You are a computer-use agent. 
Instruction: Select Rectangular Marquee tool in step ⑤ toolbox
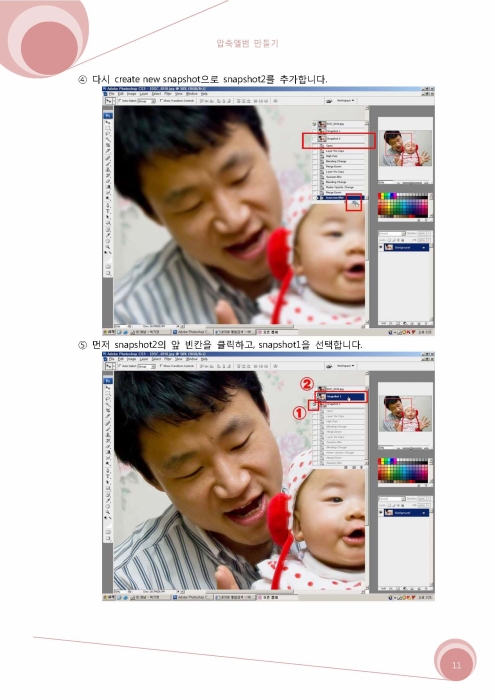point(108,393)
